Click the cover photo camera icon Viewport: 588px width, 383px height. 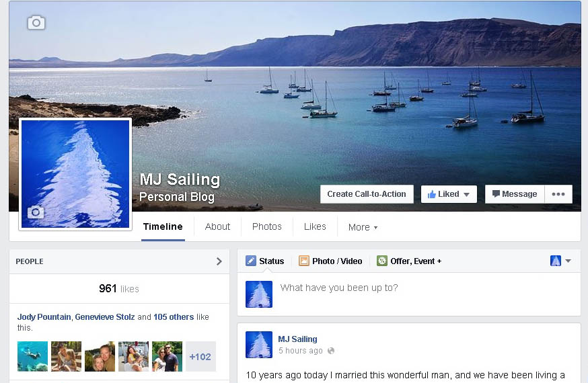(x=36, y=23)
